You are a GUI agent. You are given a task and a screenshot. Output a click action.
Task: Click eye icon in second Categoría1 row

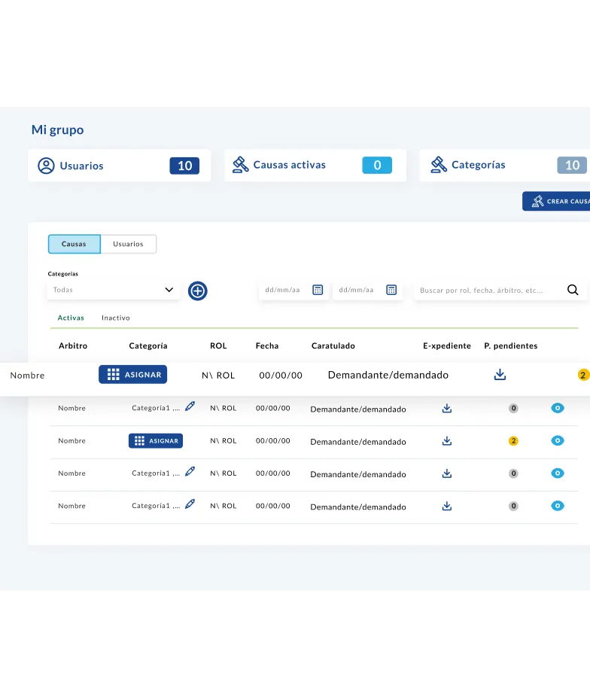558,473
